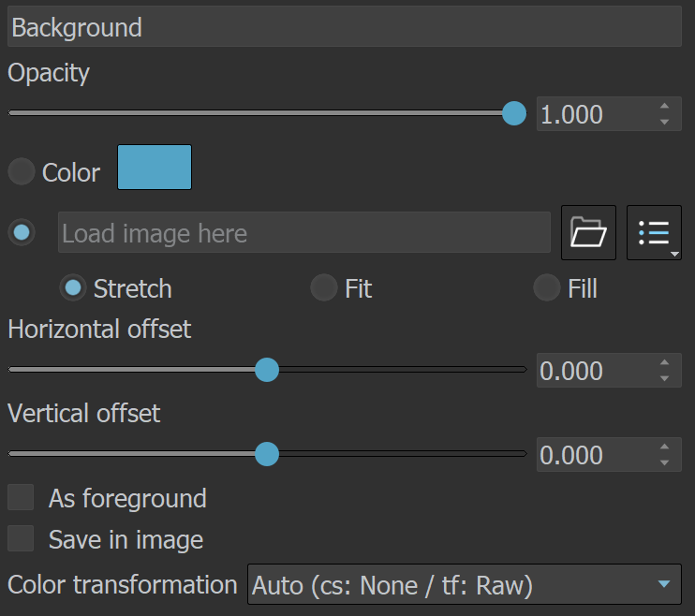Increase Horizontal offset with up arrow
Screen dimensions: 695x616
point(664,362)
